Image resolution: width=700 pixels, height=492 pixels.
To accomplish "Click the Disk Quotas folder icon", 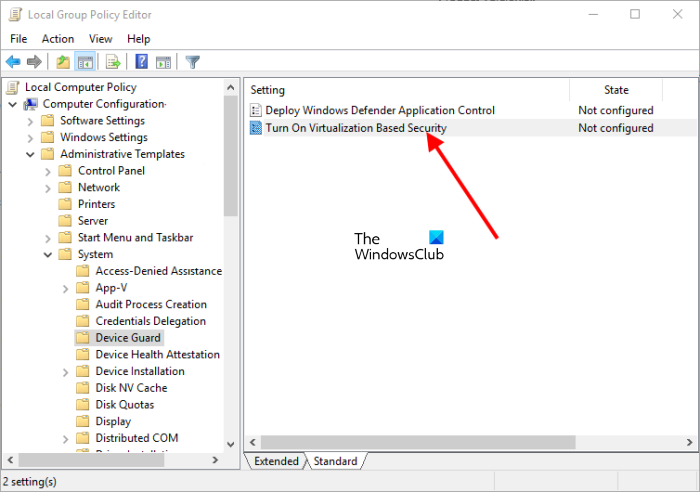I will point(83,404).
